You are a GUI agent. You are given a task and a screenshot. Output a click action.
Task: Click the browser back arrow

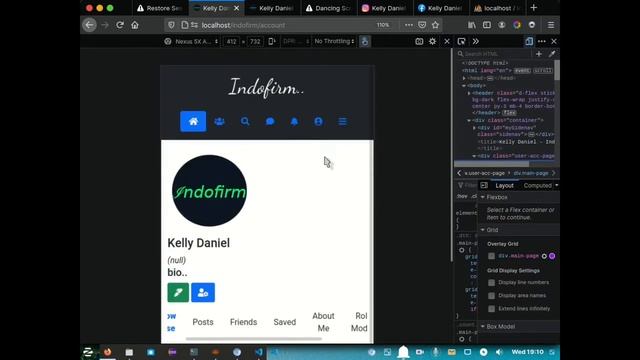pos(89,25)
